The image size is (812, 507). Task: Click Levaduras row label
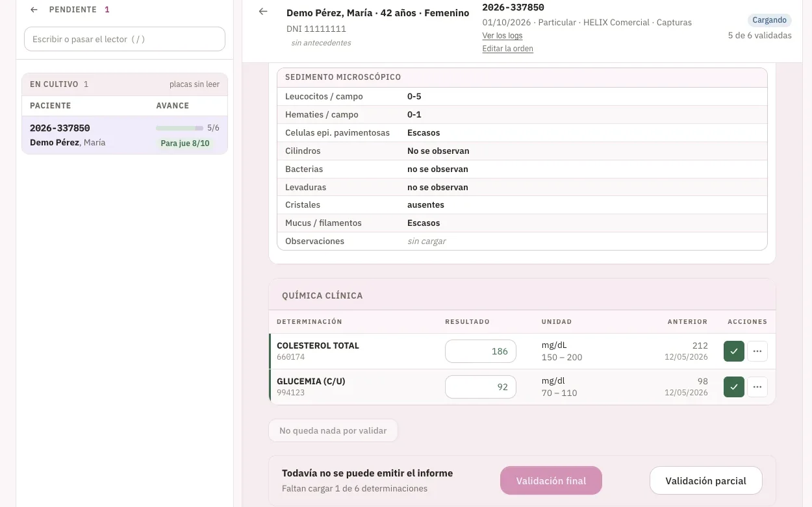(305, 187)
